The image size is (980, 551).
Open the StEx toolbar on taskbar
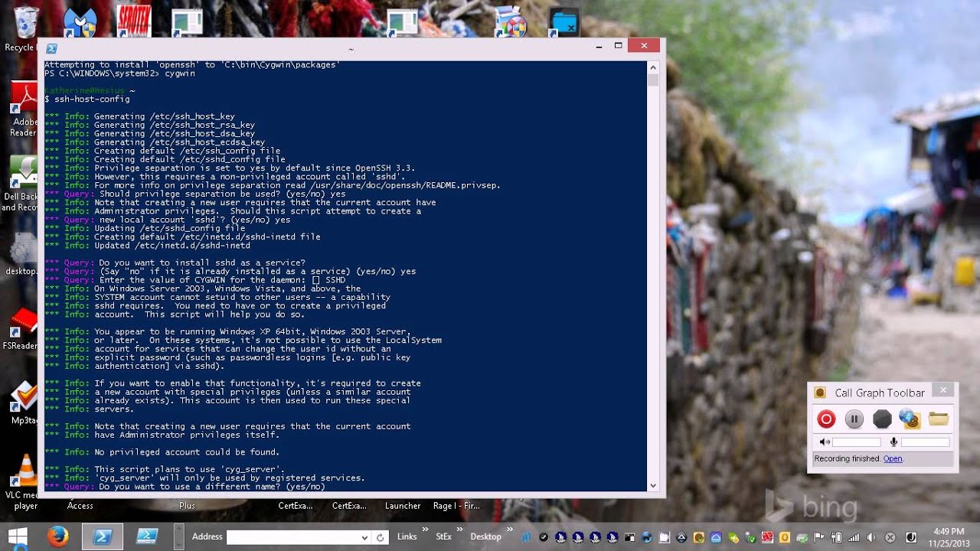click(444, 536)
